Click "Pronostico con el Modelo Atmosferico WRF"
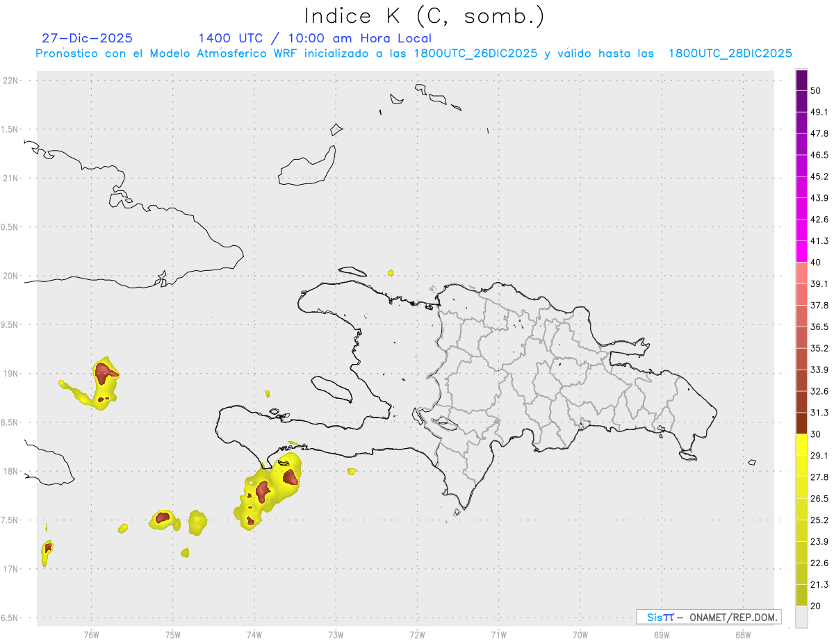 pyautogui.click(x=165, y=53)
